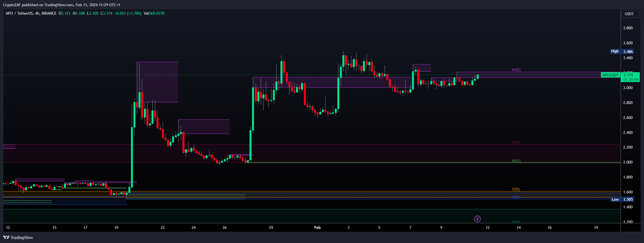Click the 2.600 price axis label
Image resolution: width=644 pixels, height=243 pixels.
pos(628,118)
